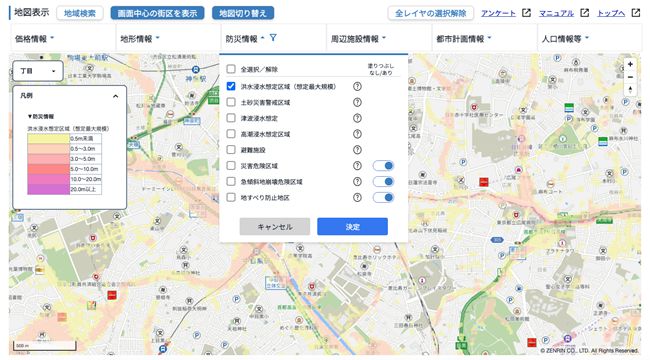
Task: Expand the 地形情報 menu
Action: [168, 39]
